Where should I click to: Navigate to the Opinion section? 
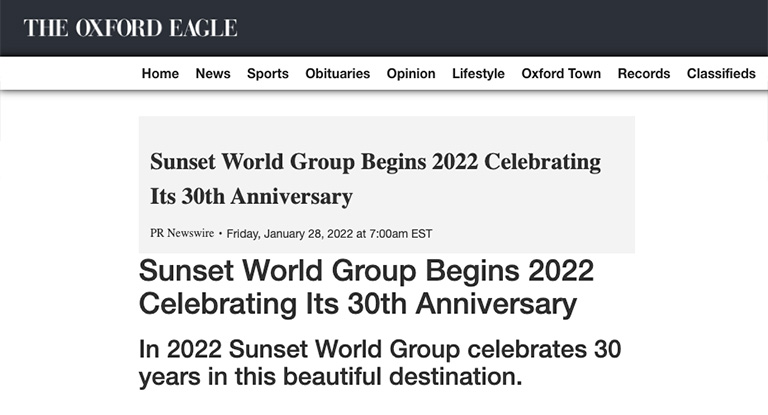pyautogui.click(x=411, y=73)
